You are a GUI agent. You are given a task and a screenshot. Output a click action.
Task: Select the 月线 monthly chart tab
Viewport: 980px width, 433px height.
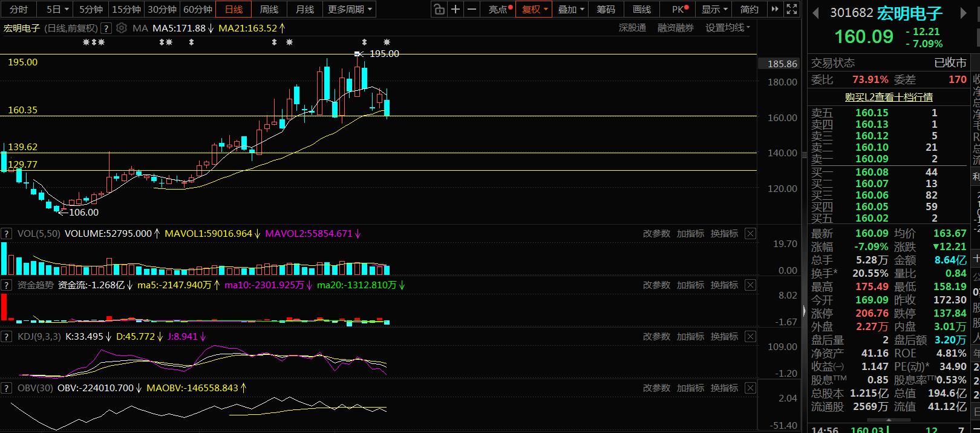pos(305,9)
